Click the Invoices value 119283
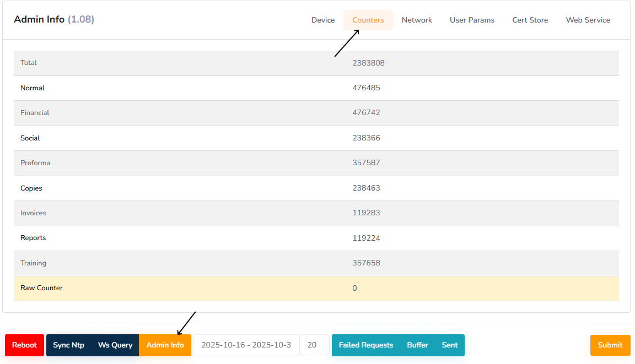The width and height of the screenshot is (635, 364). click(x=366, y=213)
